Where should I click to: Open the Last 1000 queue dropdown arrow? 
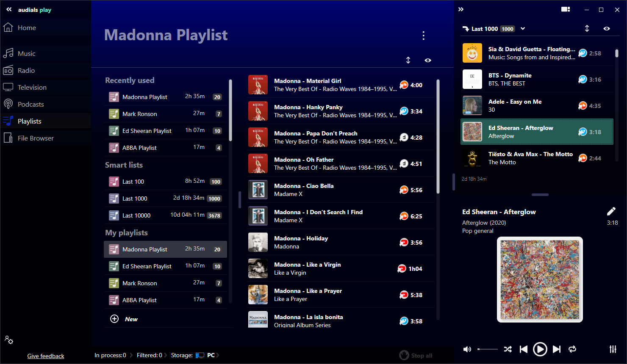523,29
